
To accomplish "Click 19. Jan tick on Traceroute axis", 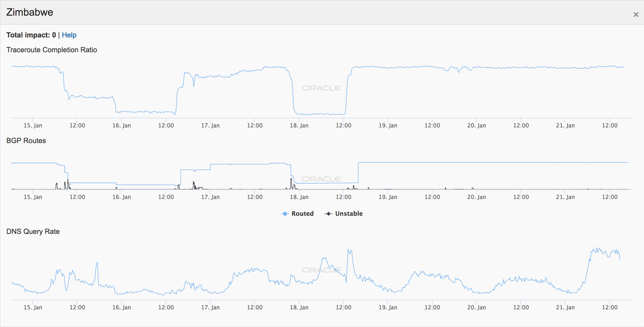I will click(388, 125).
